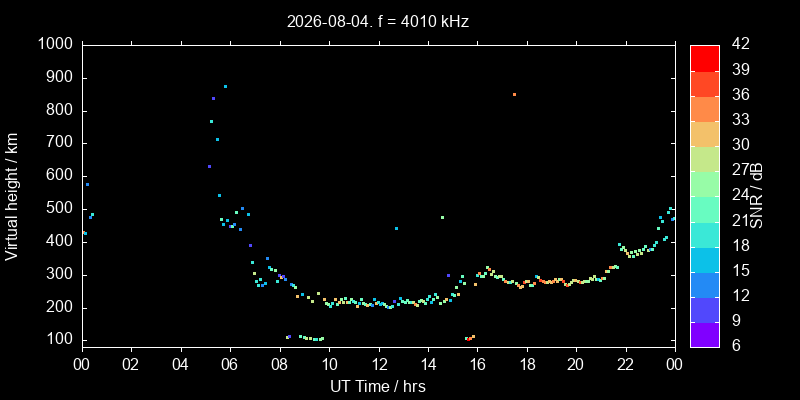
Task: Click the 42 label atop the colorbar
Action: (x=740, y=44)
